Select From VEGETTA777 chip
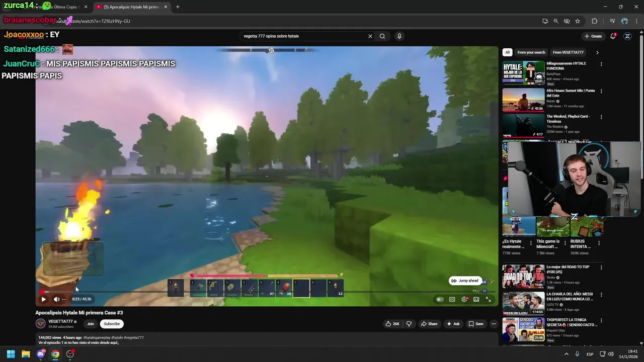Viewport: 644px width, 362px height. tap(568, 52)
